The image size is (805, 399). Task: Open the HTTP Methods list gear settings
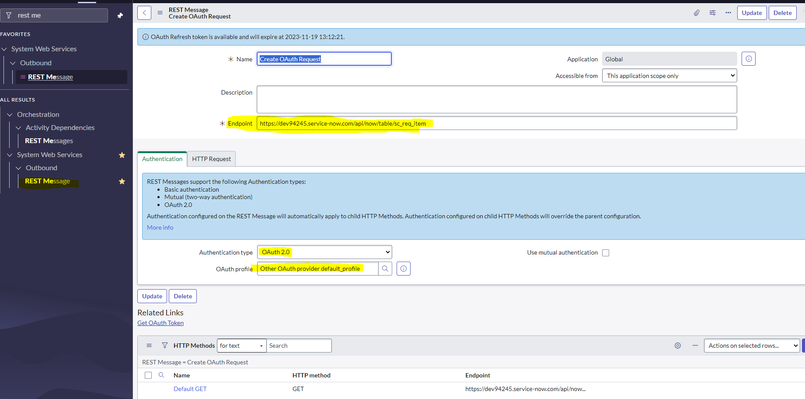coord(677,346)
